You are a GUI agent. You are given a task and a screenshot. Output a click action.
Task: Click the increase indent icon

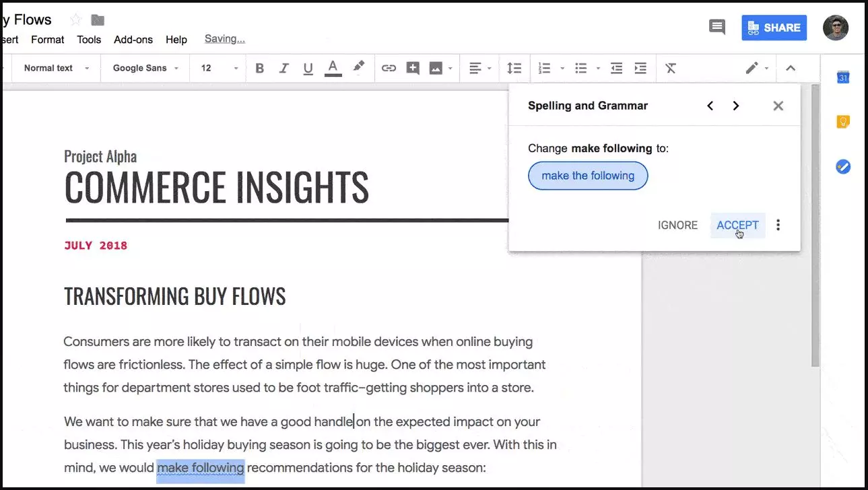pos(640,68)
